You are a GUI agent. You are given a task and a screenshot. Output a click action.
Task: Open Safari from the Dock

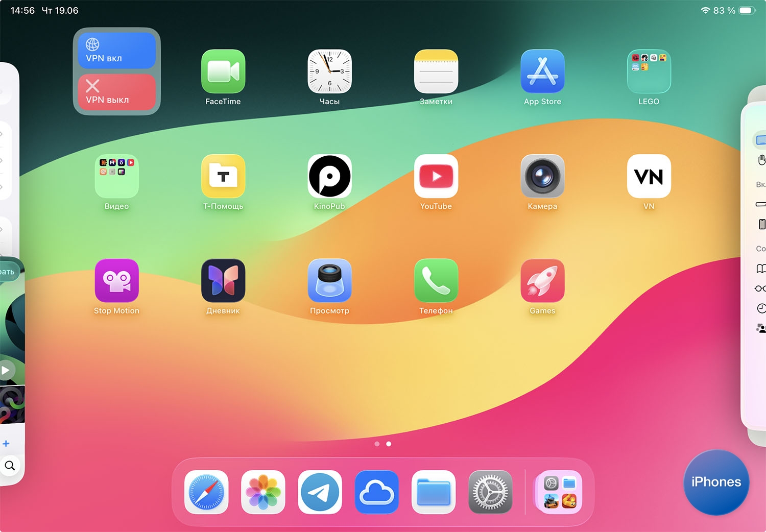[x=206, y=492]
